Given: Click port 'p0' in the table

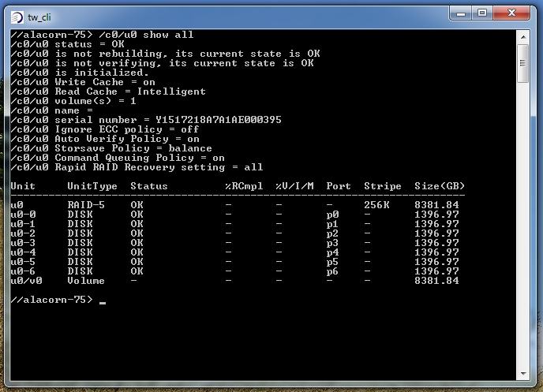Looking at the screenshot, I should (x=332, y=215).
